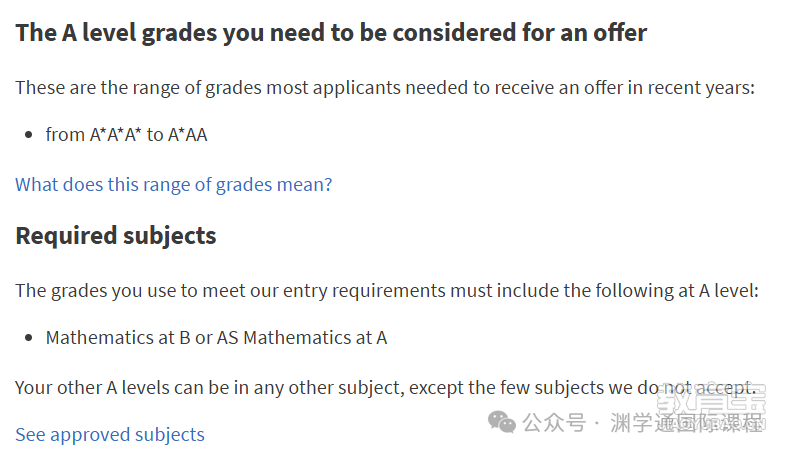Viewport: 787px width, 453px height.
Task: Click the '公众号' watermark text
Action: 554,422
